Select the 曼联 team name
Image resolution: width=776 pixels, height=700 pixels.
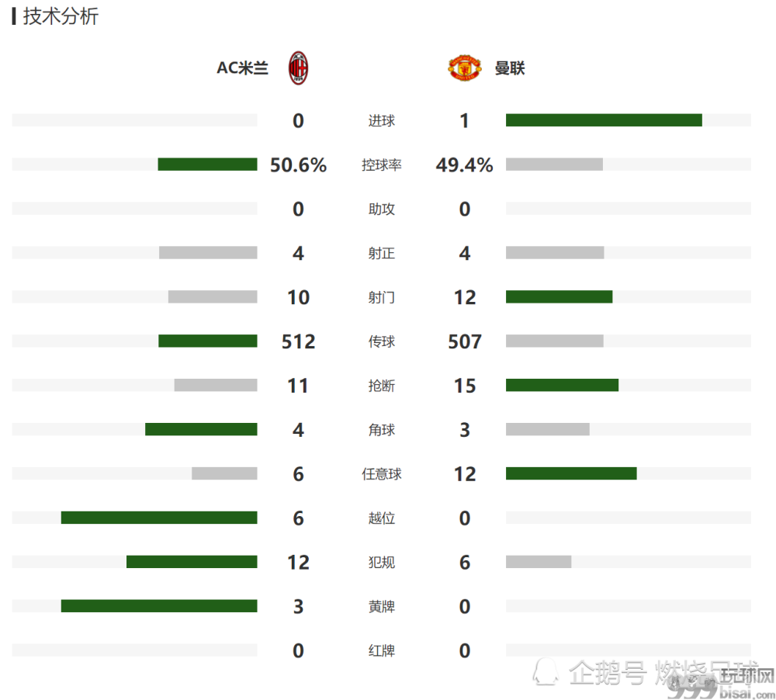click(x=510, y=68)
